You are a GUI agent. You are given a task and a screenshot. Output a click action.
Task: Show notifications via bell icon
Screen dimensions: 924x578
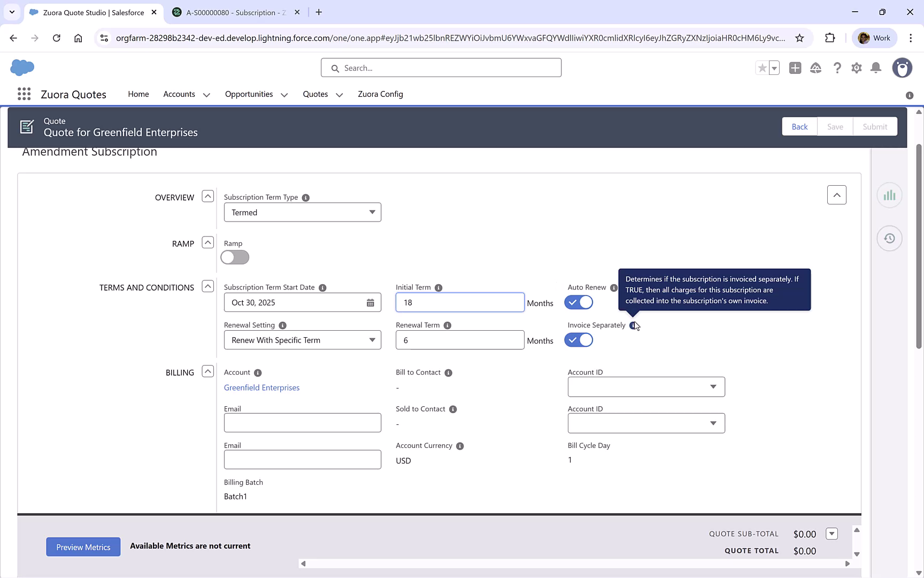click(875, 68)
